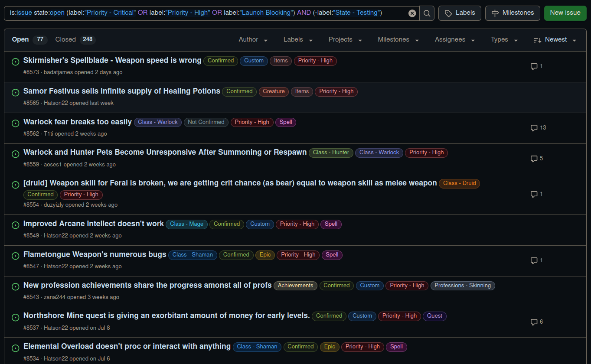Clear the search filter query
This screenshot has height=364, width=591.
tap(412, 13)
